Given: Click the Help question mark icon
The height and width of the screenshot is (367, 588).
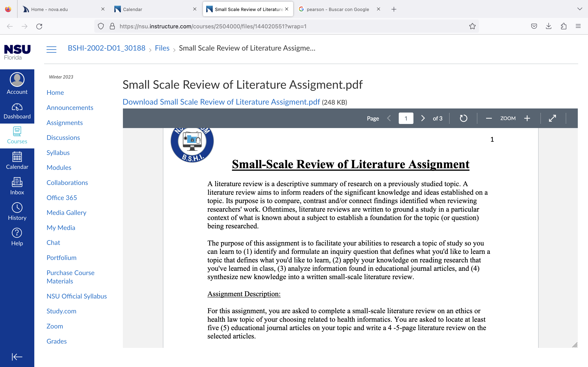Looking at the screenshot, I should (x=17, y=233).
